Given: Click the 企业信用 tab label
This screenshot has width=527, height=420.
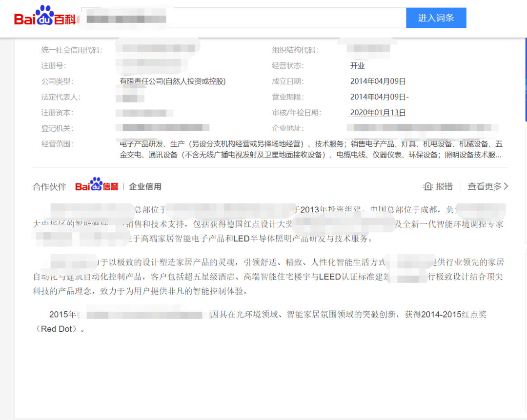Looking at the screenshot, I should pos(144,186).
